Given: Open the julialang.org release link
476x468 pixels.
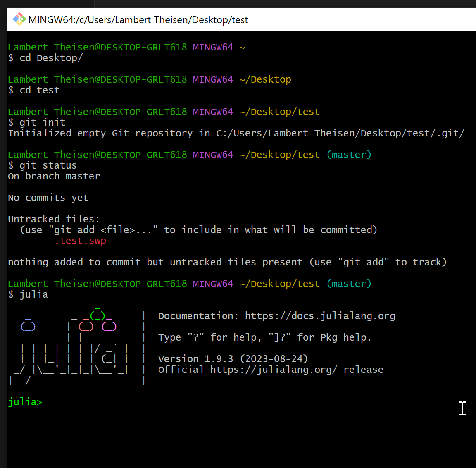Looking at the screenshot, I should point(274,370).
